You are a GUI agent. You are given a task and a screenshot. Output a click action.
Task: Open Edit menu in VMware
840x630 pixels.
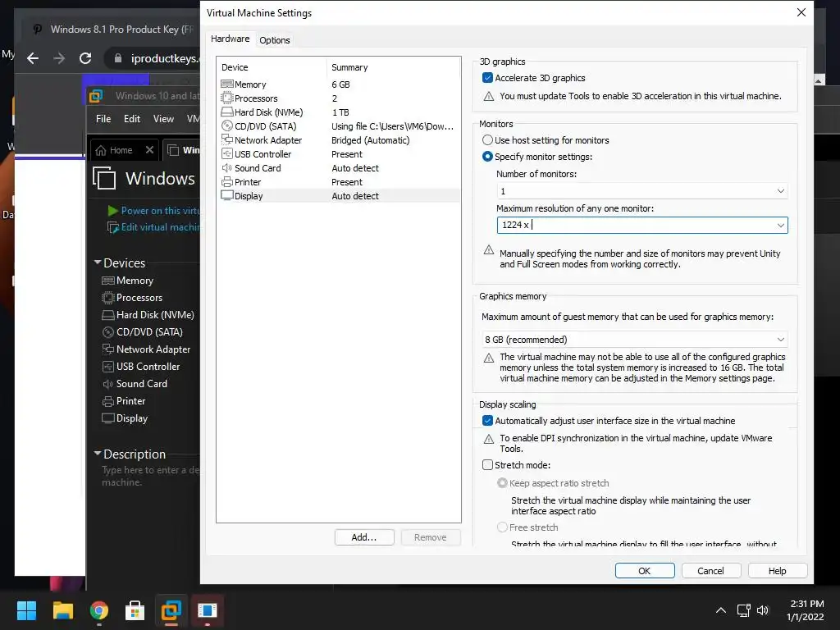(x=132, y=119)
